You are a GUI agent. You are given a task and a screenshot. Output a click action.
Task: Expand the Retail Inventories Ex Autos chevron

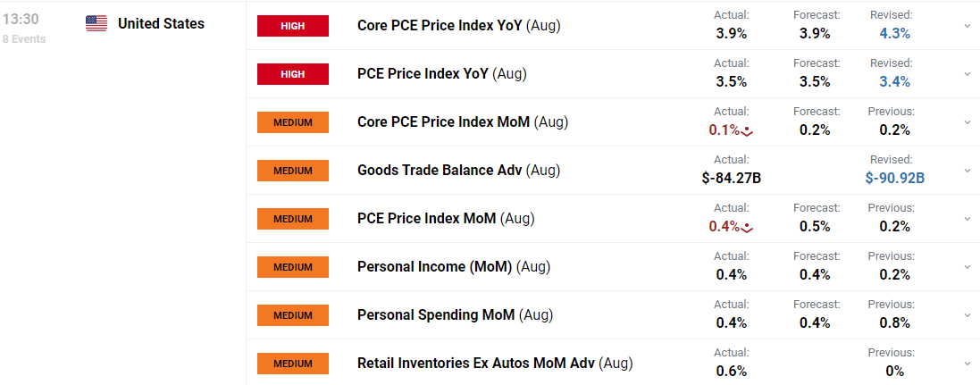(x=967, y=364)
